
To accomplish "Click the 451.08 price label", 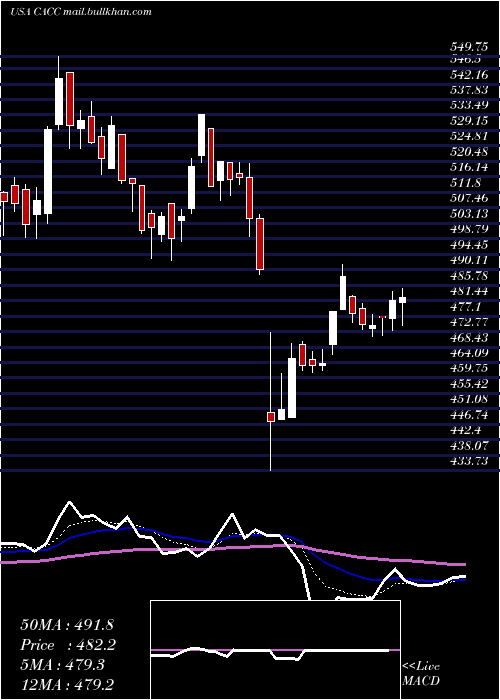I will (468, 399).
